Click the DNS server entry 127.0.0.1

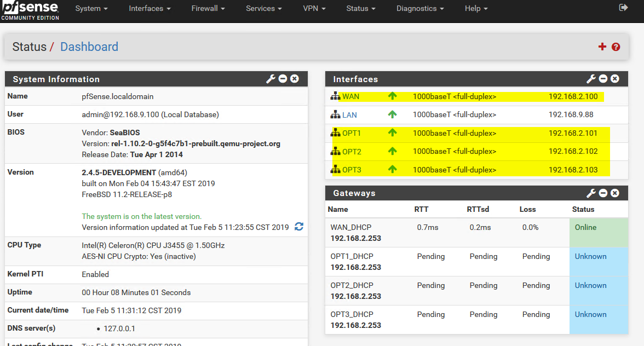pos(119,328)
